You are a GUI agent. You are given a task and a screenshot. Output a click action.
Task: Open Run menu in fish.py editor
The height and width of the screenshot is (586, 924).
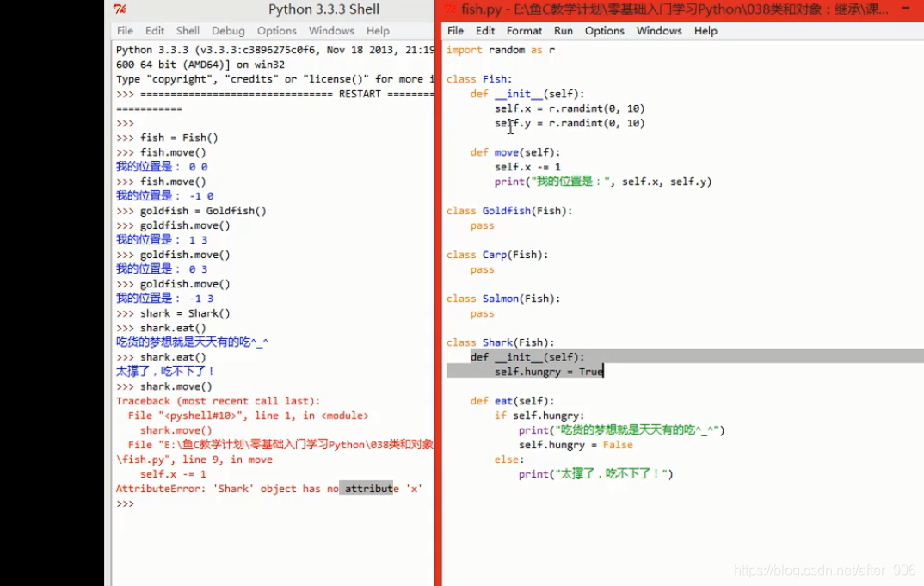pyautogui.click(x=564, y=31)
